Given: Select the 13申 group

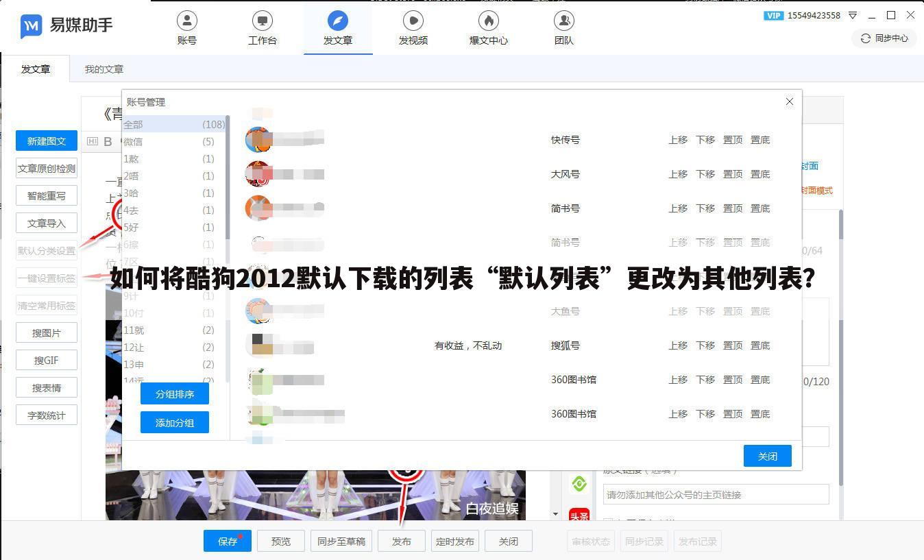Looking at the screenshot, I should coord(174,365).
